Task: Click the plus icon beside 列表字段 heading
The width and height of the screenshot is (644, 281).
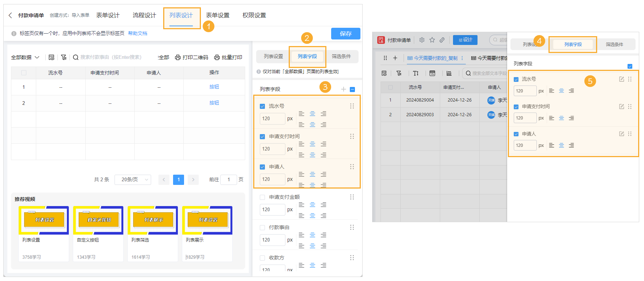Action: point(343,89)
